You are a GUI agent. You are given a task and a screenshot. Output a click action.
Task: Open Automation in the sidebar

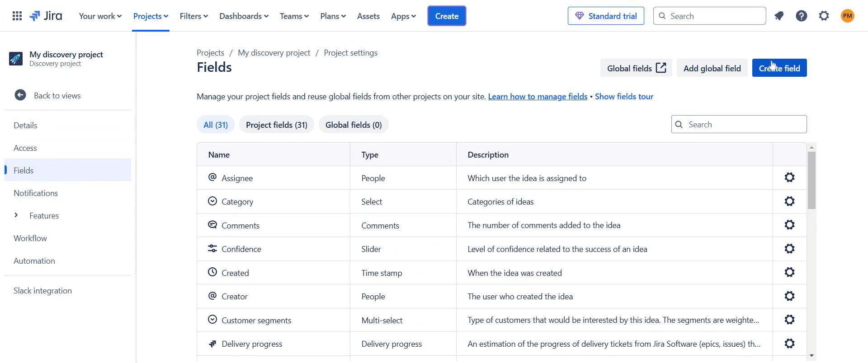pyautogui.click(x=34, y=261)
